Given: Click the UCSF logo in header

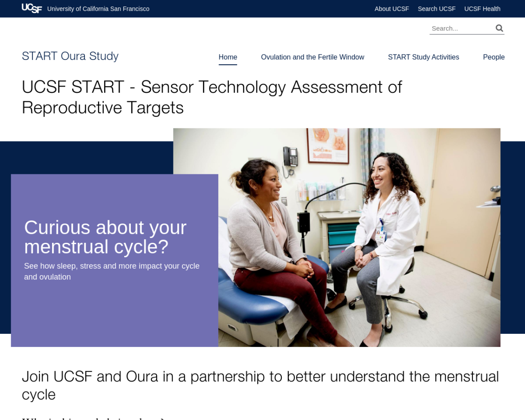Looking at the screenshot, I should pos(32,9).
